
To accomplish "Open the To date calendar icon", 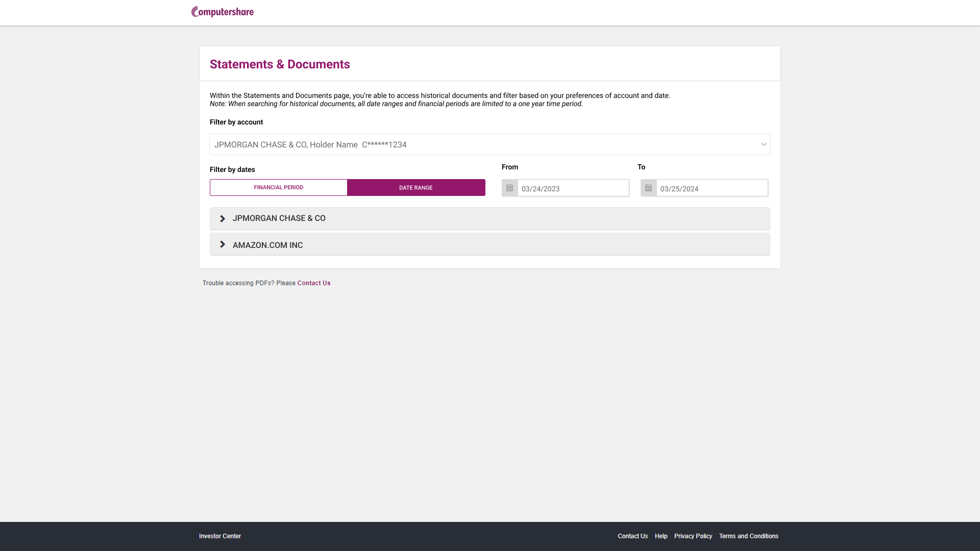I will coord(648,188).
